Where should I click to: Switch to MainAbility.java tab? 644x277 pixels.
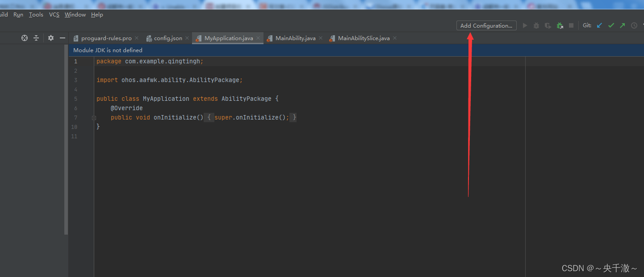click(x=295, y=38)
